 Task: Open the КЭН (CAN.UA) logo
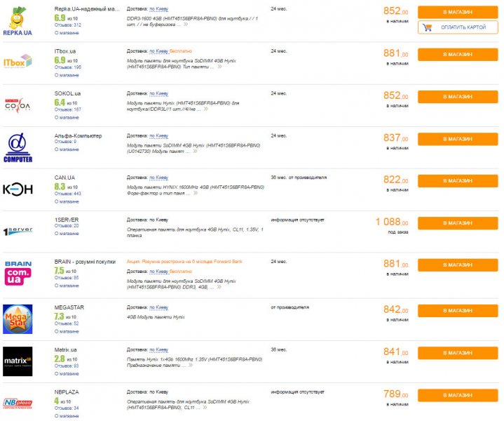[x=18, y=189]
